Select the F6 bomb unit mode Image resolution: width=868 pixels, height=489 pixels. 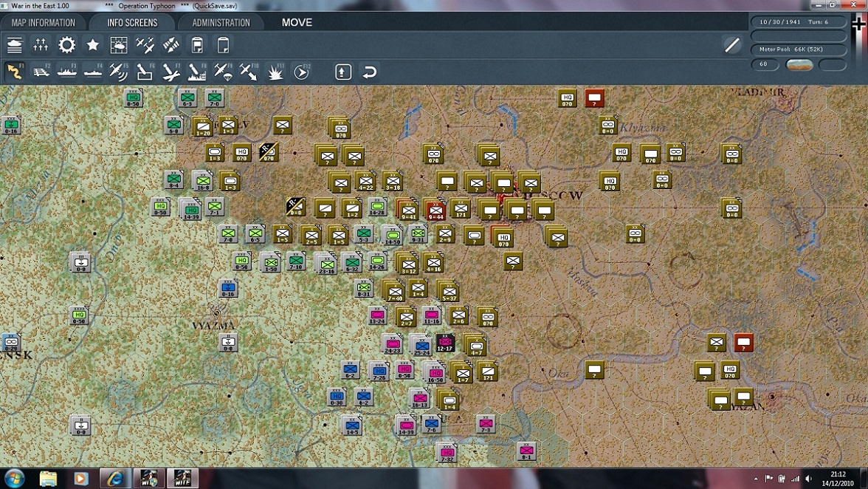tap(145, 72)
